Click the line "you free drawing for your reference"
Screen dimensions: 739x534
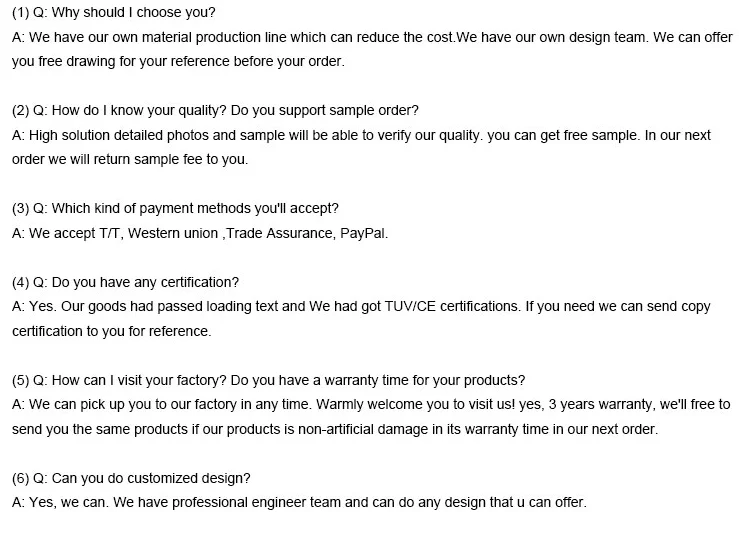177,61
